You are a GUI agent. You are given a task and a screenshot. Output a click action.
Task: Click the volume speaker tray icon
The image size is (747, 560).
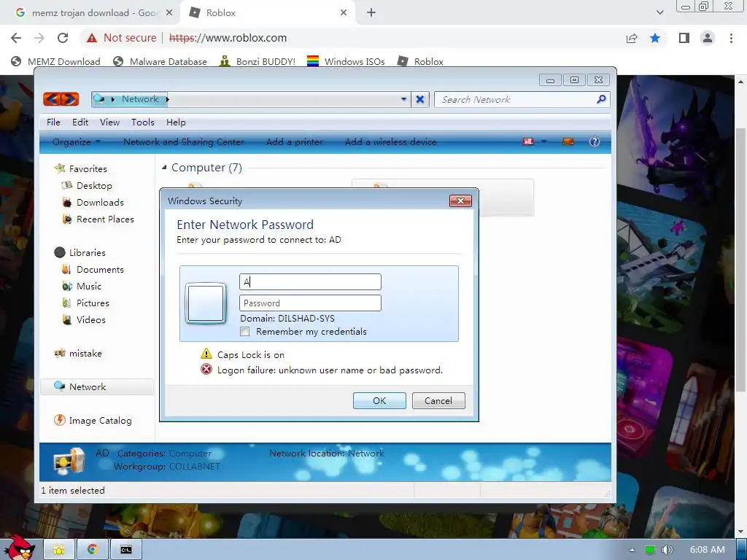point(667,550)
